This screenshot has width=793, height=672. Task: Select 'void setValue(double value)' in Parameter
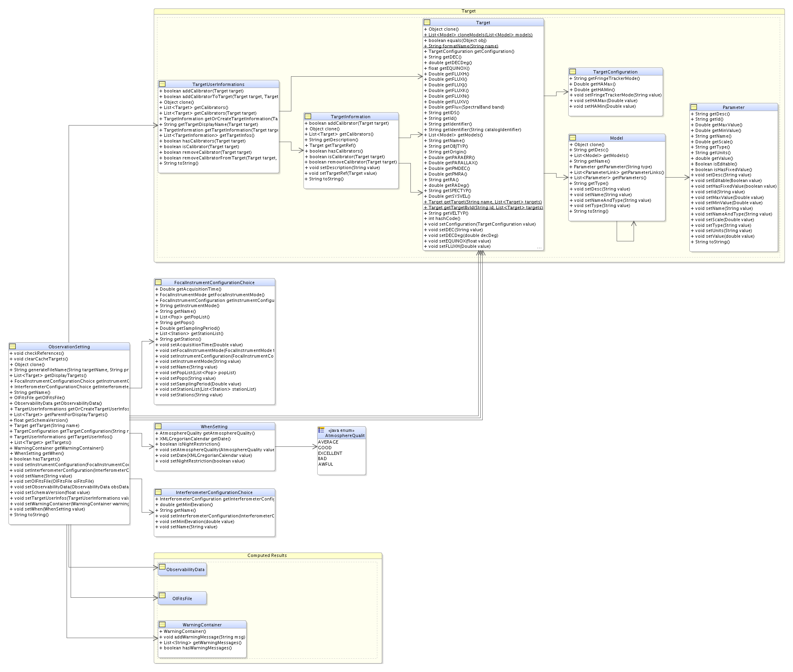tap(722, 236)
